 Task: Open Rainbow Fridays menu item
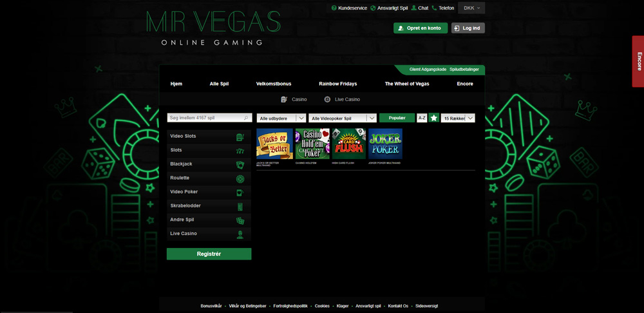pos(338,84)
